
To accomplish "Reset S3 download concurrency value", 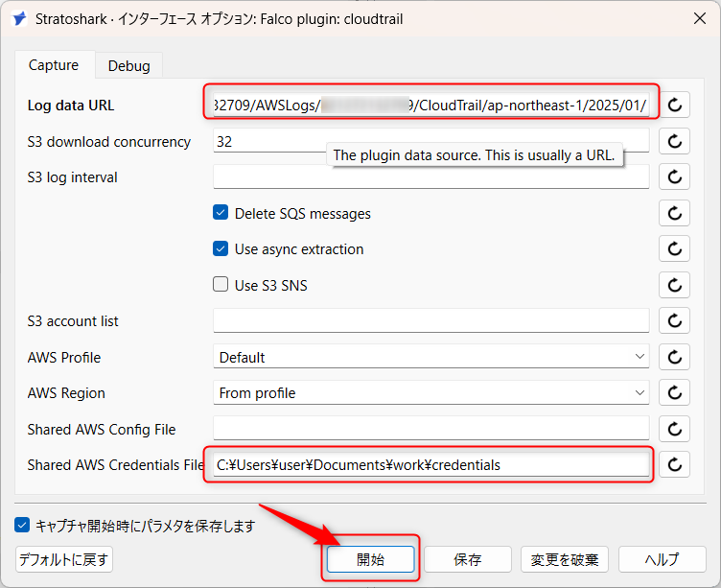I will coord(674,141).
